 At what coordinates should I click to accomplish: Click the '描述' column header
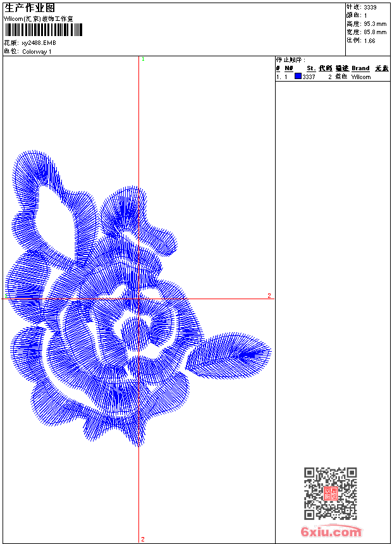pos(341,68)
